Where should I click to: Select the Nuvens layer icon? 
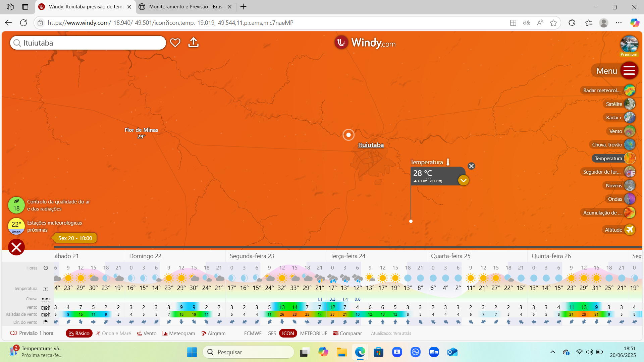pyautogui.click(x=630, y=185)
